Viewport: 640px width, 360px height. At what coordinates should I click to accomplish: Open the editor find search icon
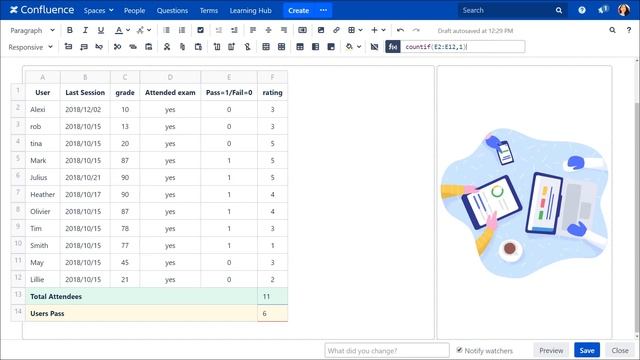(x=612, y=30)
